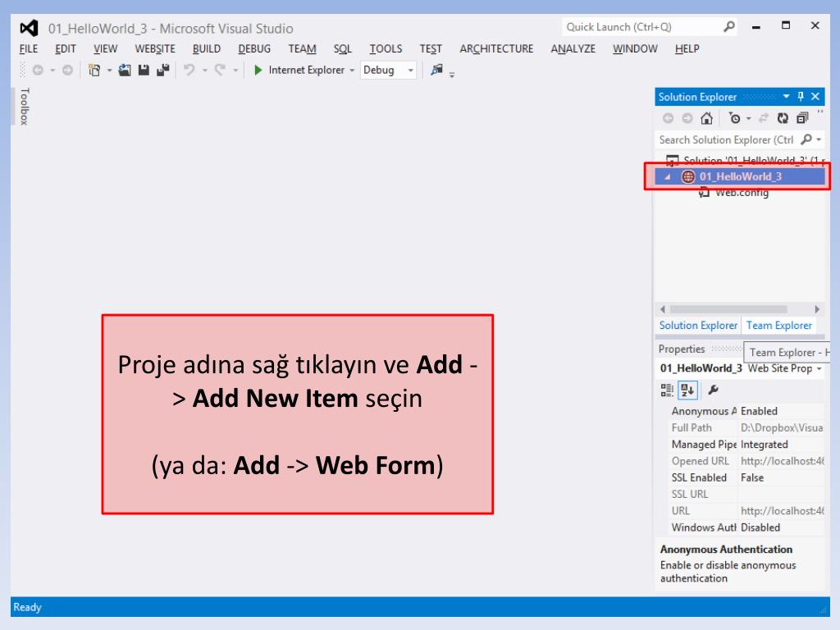
Task: Open the Debug configuration combo box
Action: pyautogui.click(x=388, y=71)
